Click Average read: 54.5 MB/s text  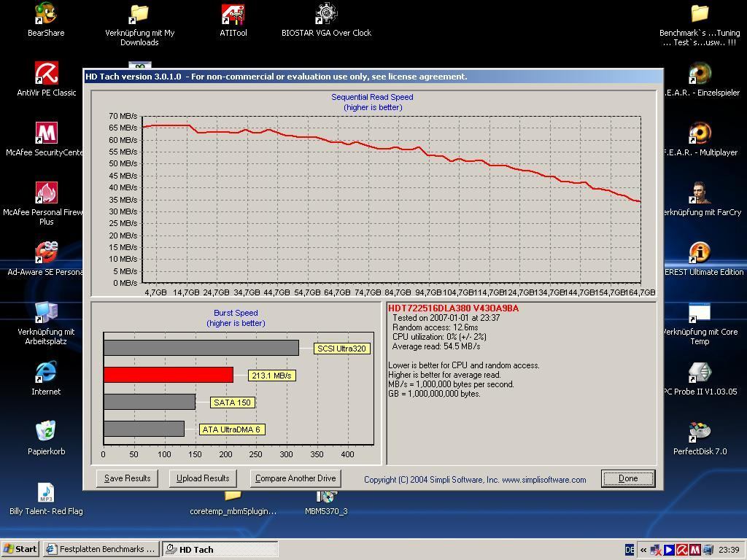pos(436,346)
